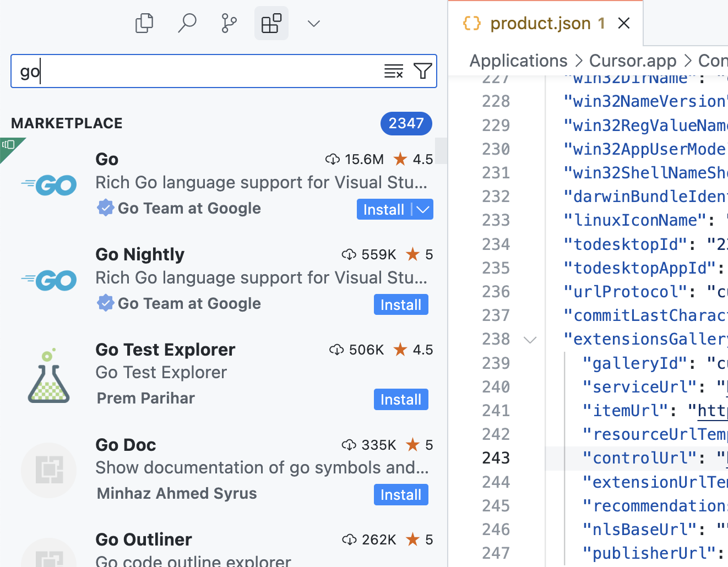This screenshot has height=567, width=728.
Task: Open the Source Control view
Action: (x=229, y=24)
